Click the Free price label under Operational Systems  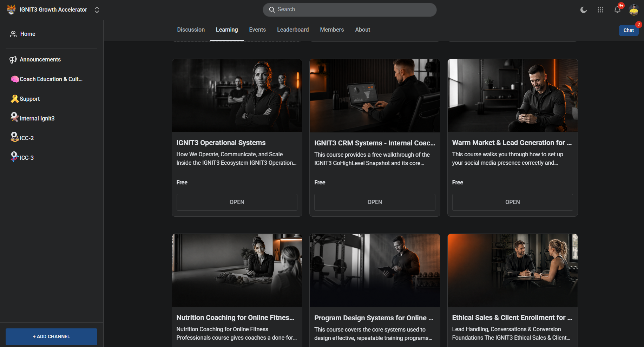click(x=182, y=183)
